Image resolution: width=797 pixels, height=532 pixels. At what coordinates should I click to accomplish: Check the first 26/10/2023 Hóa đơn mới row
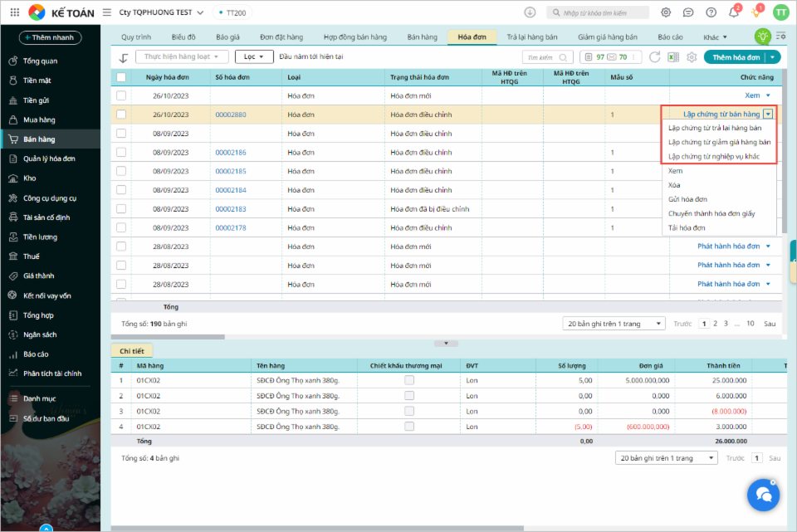[121, 95]
